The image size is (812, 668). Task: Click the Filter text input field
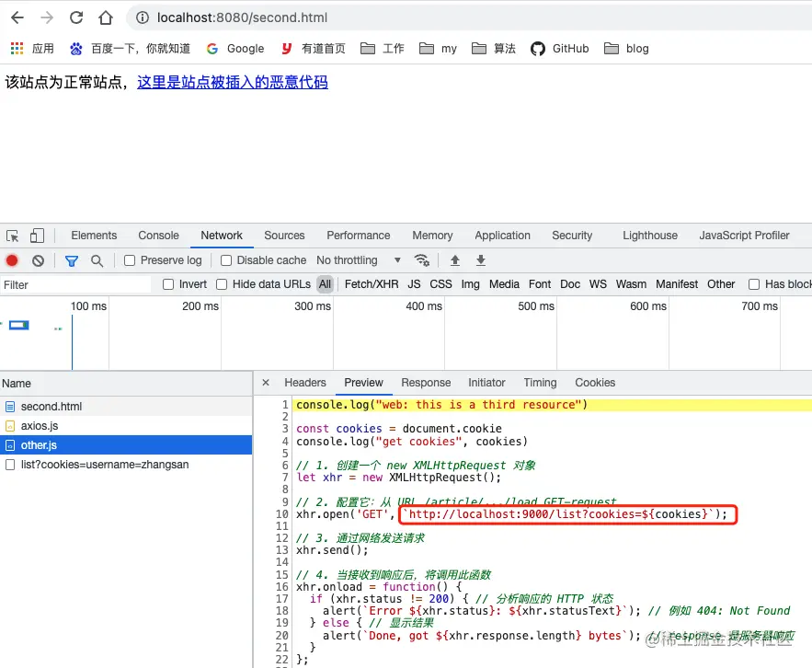click(x=75, y=284)
